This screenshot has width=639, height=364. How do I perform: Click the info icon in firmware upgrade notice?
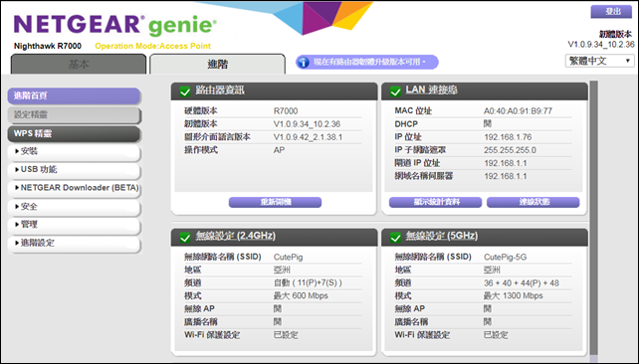pyautogui.click(x=303, y=63)
